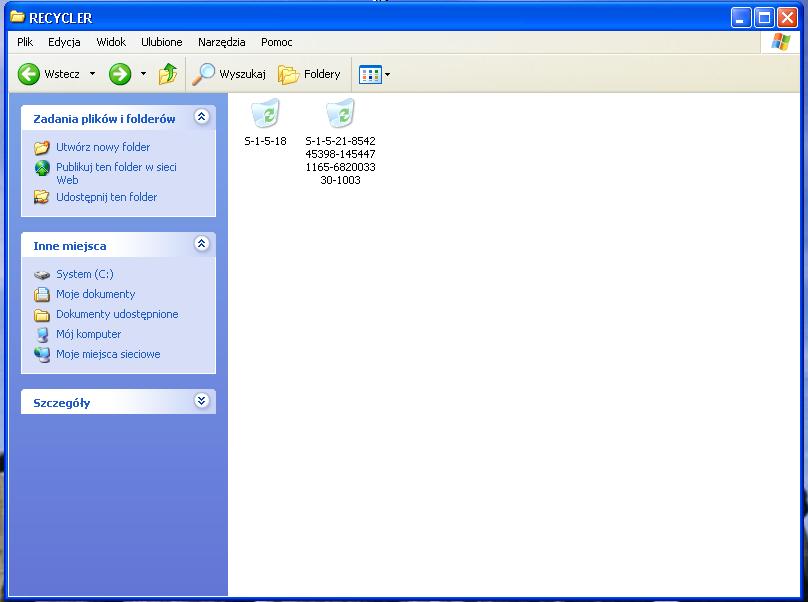Open the Wstecz history dropdown arrow

92,74
